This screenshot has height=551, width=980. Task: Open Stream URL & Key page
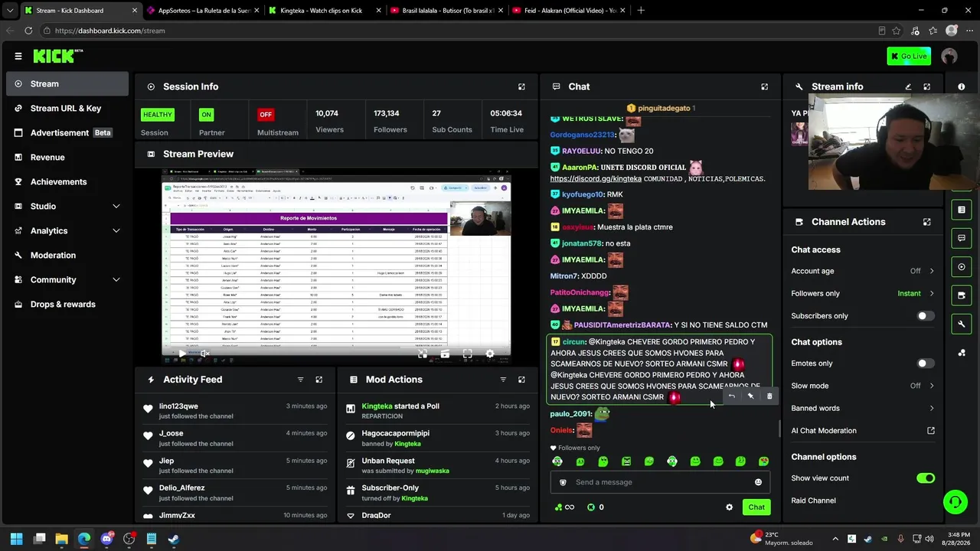click(67, 109)
